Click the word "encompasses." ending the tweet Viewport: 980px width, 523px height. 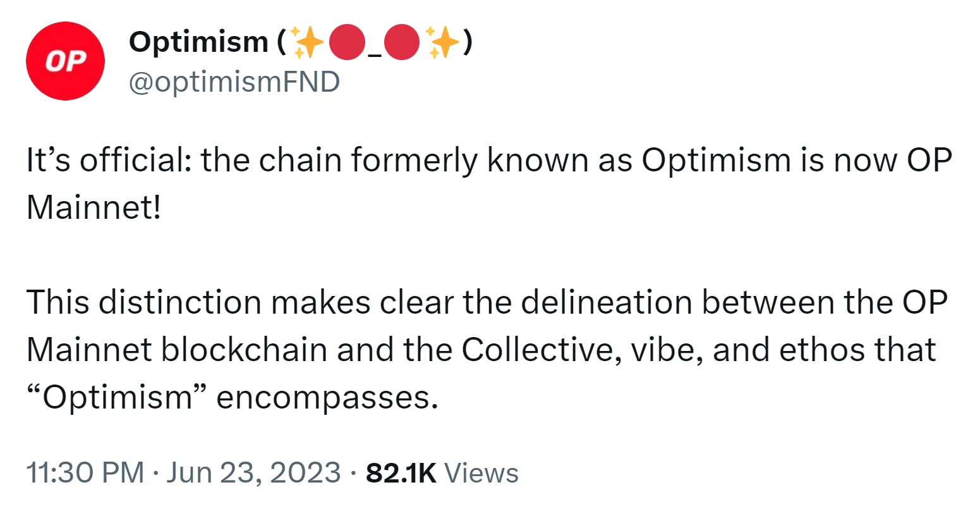(x=327, y=398)
